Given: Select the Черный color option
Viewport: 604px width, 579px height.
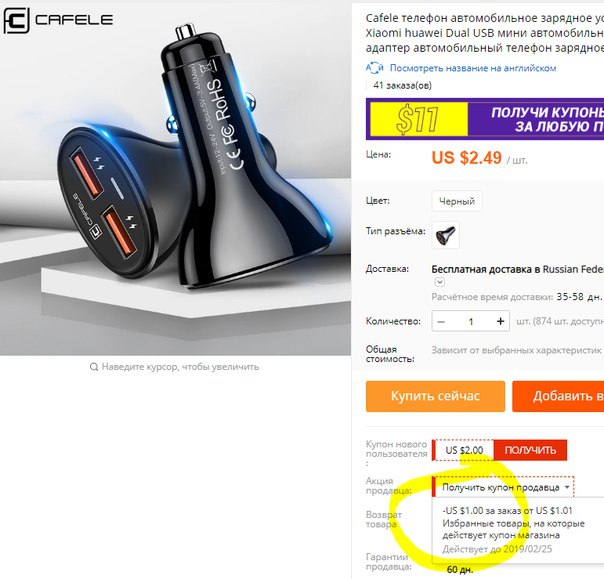Looking at the screenshot, I should (457, 201).
